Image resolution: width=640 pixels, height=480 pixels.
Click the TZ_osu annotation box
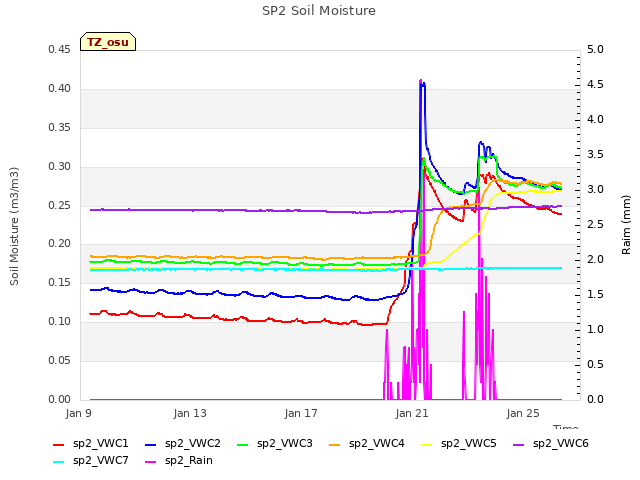click(x=108, y=42)
